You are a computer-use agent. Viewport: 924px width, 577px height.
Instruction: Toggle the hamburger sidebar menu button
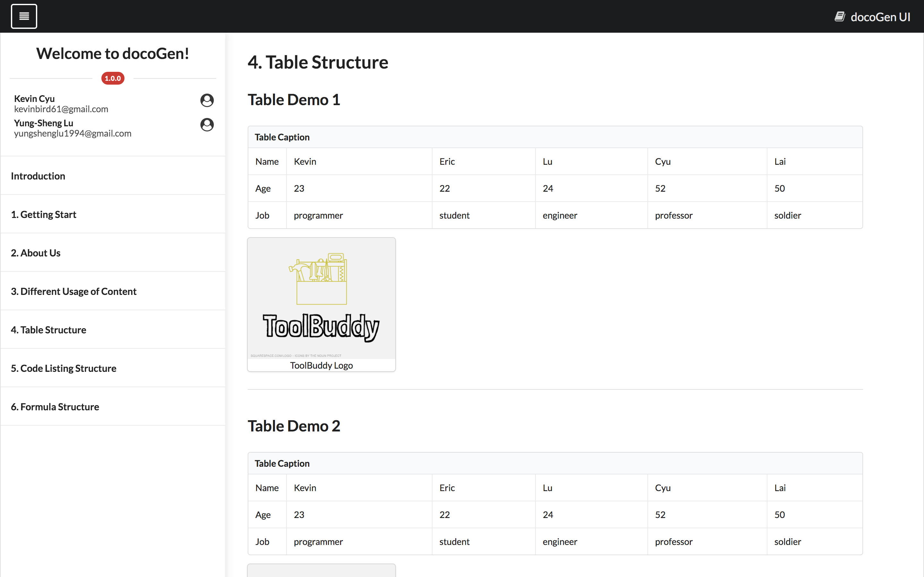(x=24, y=16)
